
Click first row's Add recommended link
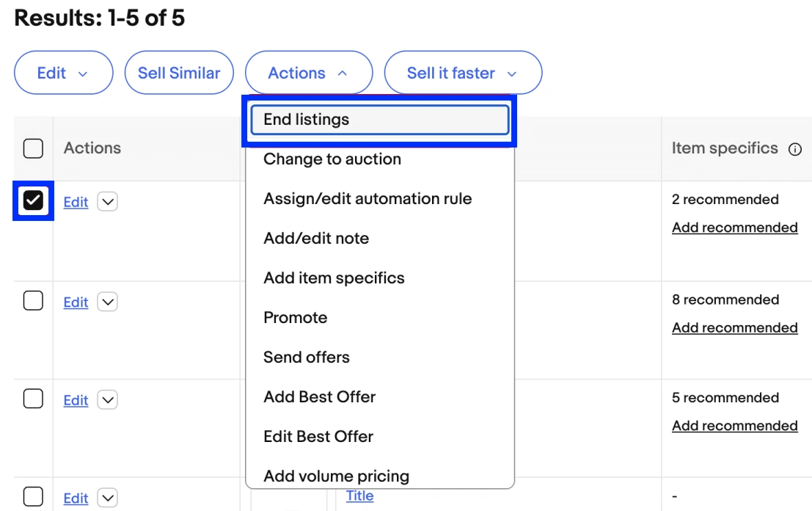[x=734, y=228]
